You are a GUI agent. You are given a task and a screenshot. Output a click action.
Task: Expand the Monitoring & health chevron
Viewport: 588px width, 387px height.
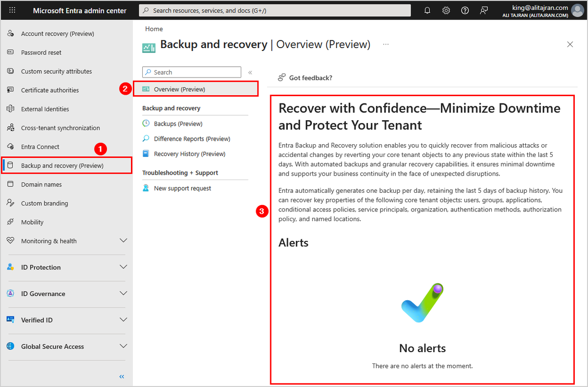pyautogui.click(x=124, y=240)
